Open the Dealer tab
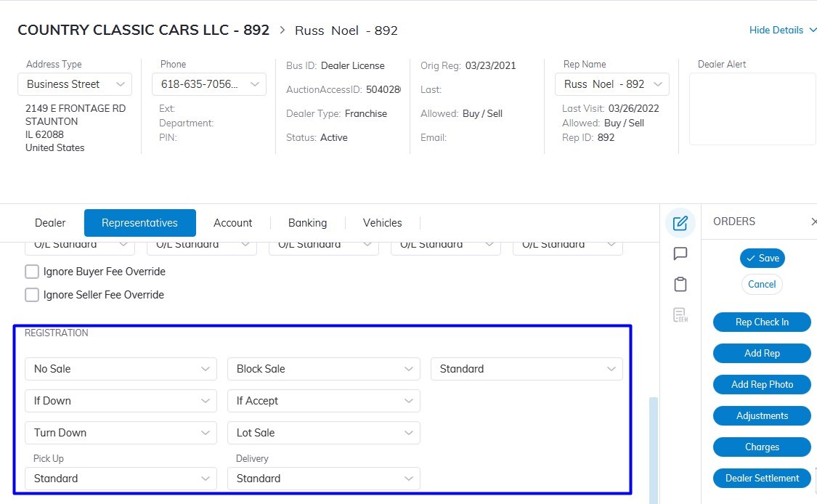Image resolution: width=817 pixels, height=504 pixels. pos(50,223)
